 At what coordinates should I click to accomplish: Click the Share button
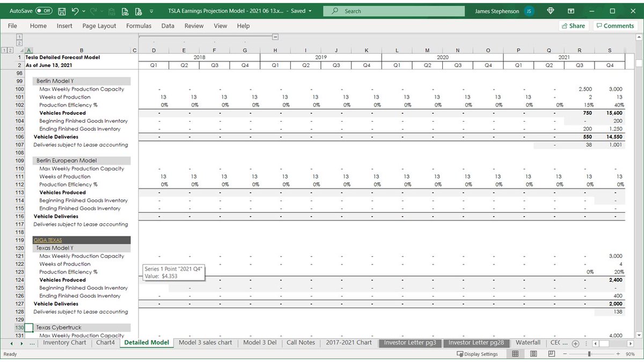(573, 26)
